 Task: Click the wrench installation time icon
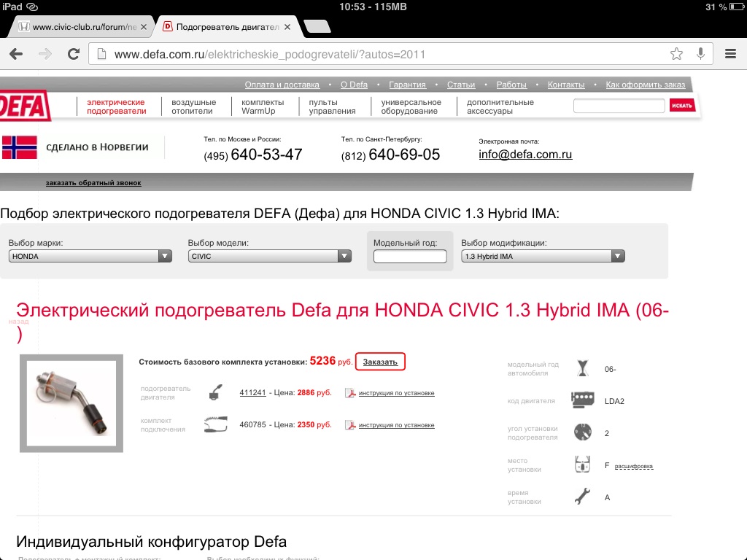[x=583, y=496]
